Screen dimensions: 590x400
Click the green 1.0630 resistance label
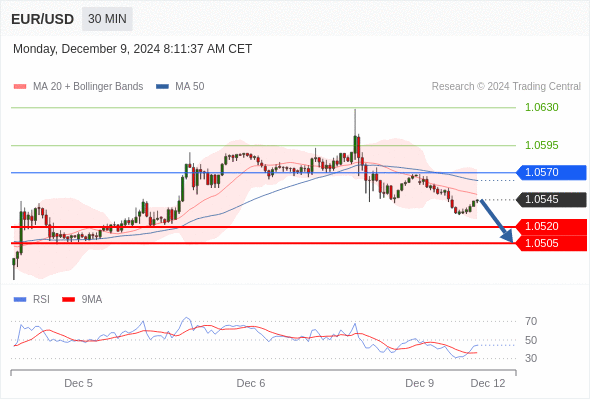542,107
